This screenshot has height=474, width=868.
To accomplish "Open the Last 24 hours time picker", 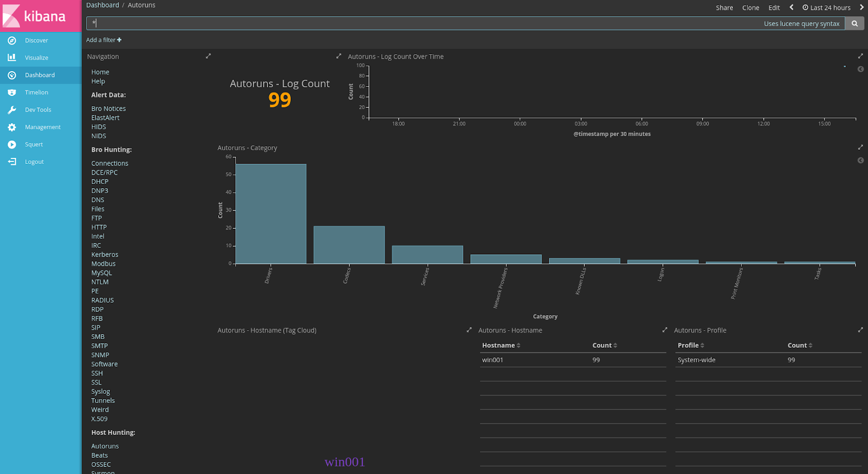I will pos(827,8).
